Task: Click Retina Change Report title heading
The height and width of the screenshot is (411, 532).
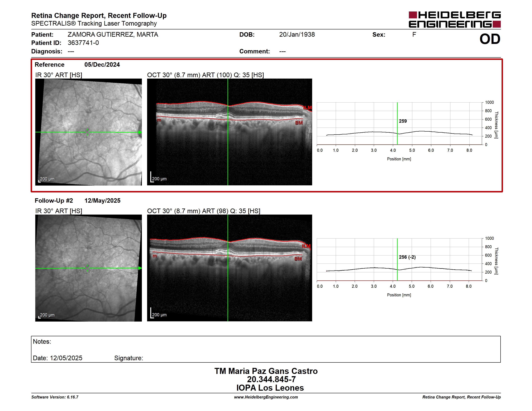Action: pos(99,16)
